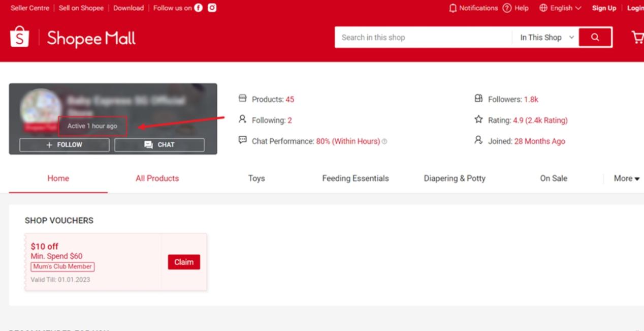Open the Feeding Essentials tab
The width and height of the screenshot is (644, 331).
356,178
